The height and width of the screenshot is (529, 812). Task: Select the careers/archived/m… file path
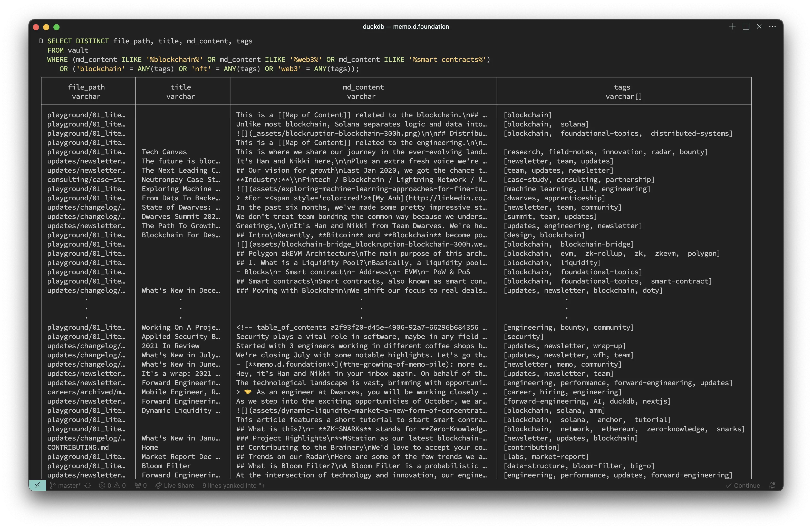tap(86, 392)
